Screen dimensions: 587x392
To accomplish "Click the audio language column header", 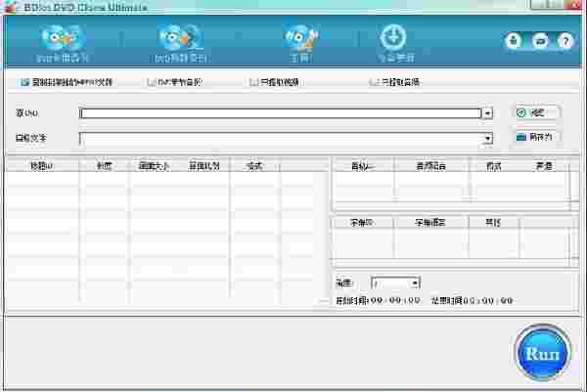I will [431, 166].
